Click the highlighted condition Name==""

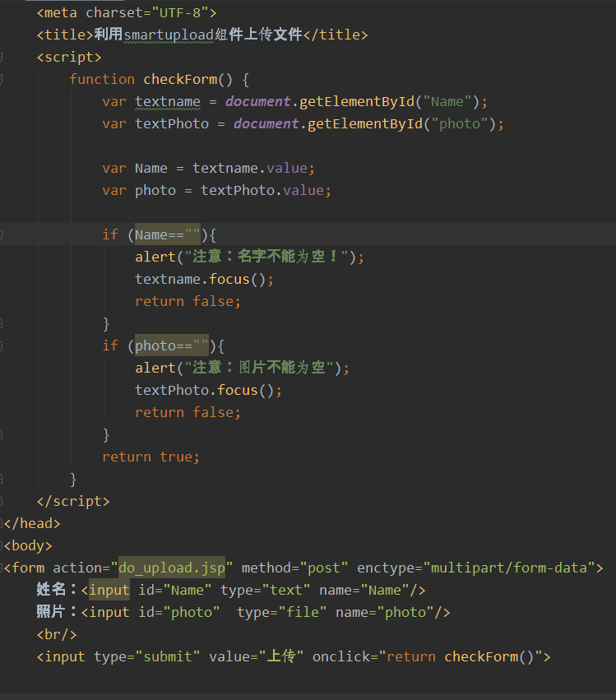(x=168, y=234)
